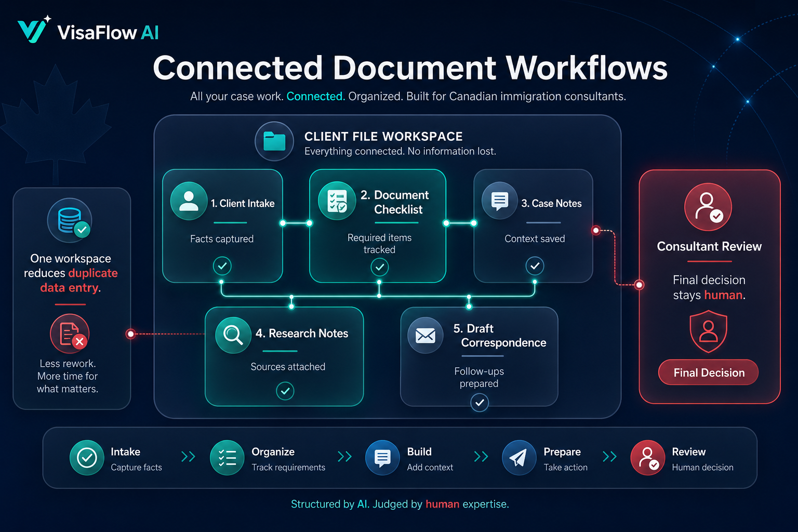This screenshot has width=798, height=532.
Task: Click the Organize step checklist icon
Action: point(227,458)
